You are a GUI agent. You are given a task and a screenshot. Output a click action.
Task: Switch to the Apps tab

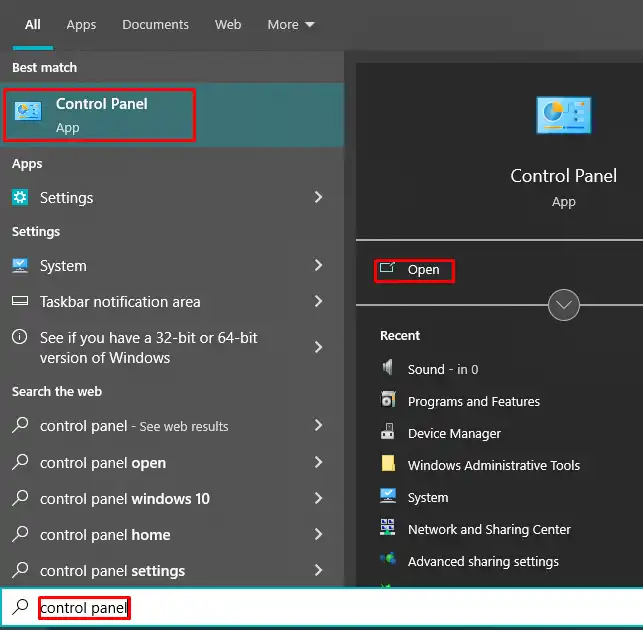pyautogui.click(x=81, y=24)
